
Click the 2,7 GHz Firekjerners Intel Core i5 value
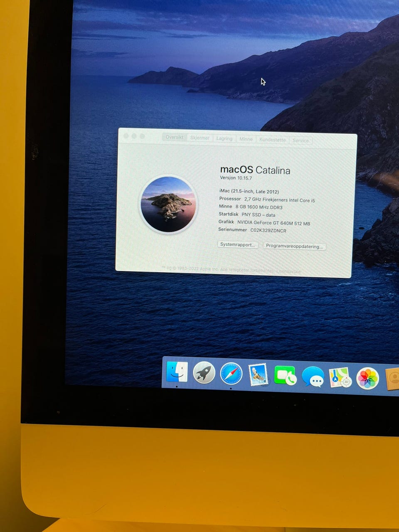[x=279, y=200]
